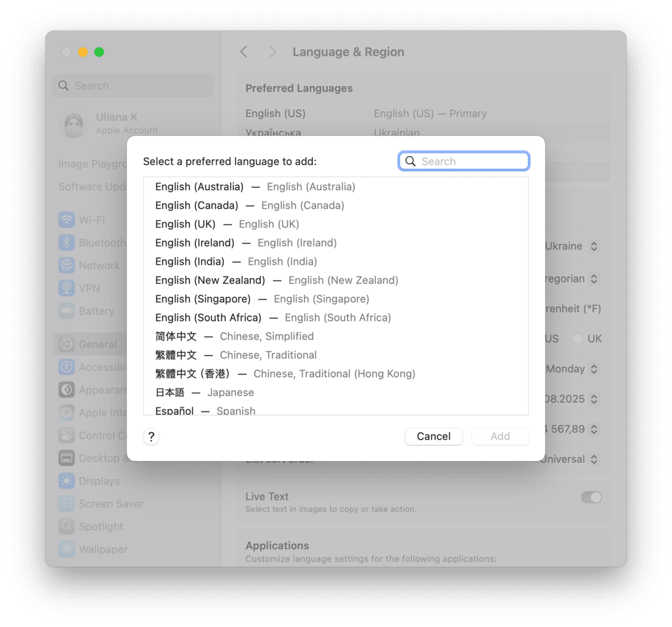Select English (South Africa) from the list

tap(336, 318)
